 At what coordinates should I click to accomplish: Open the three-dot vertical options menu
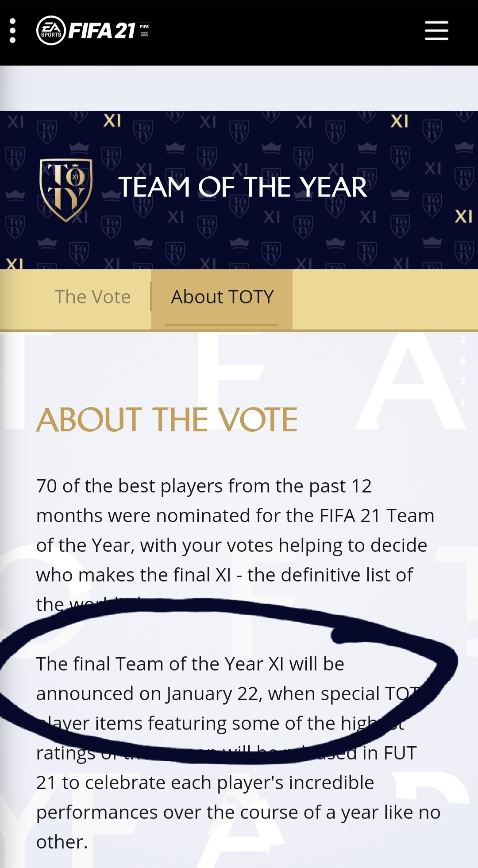point(12,31)
